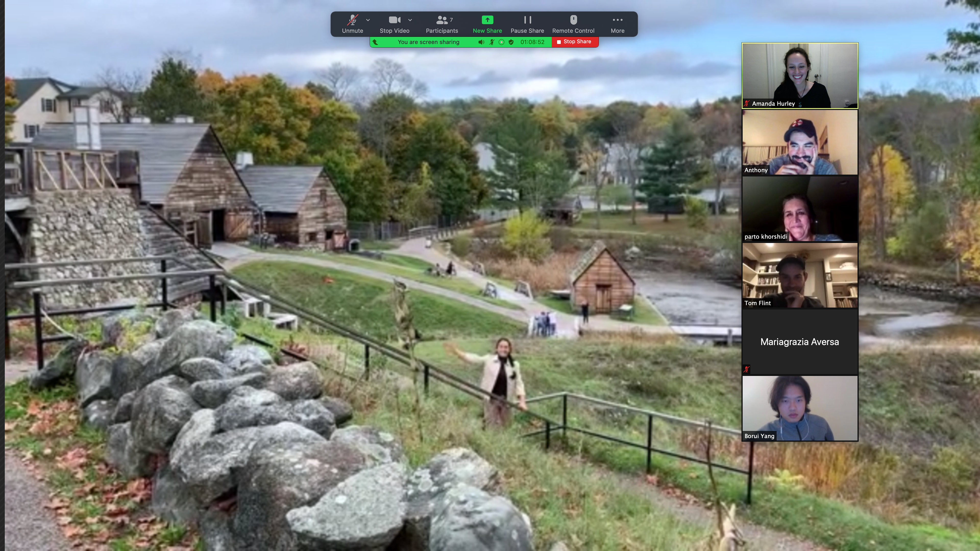Select the Mariagrazia Aversa participant tile

(800, 342)
